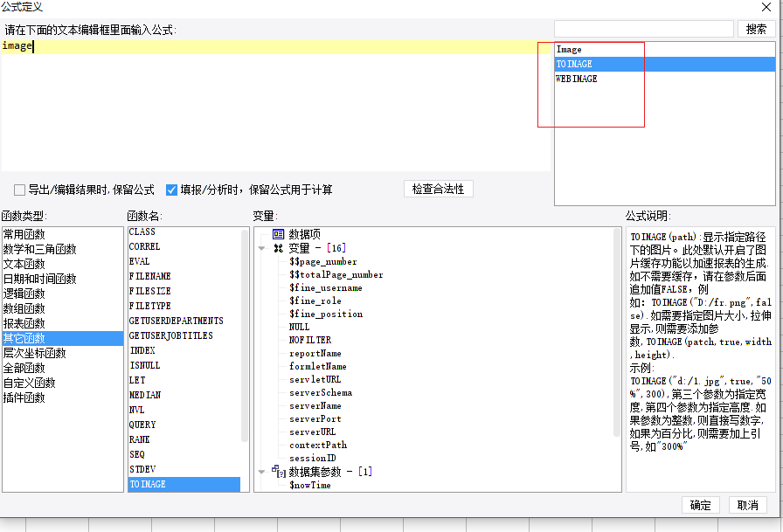This screenshot has height=532, width=783.
Task: Select reportName variable
Action: tap(315, 353)
